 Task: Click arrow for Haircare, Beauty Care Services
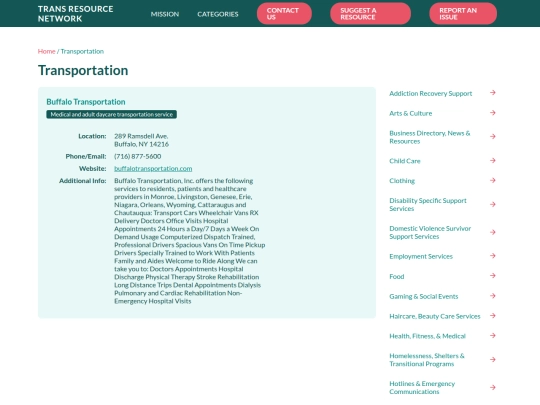pos(493,315)
